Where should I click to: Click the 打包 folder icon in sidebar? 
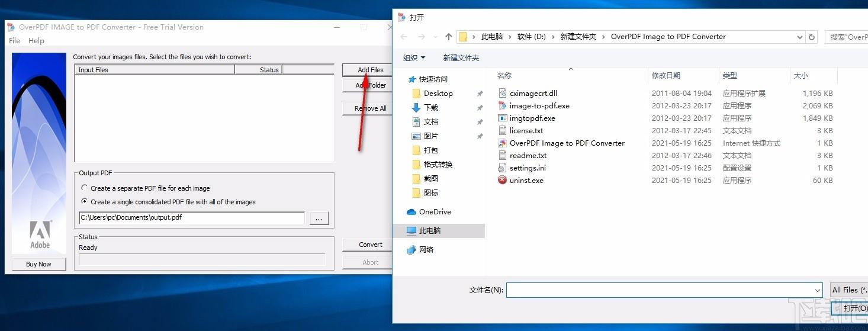click(416, 150)
